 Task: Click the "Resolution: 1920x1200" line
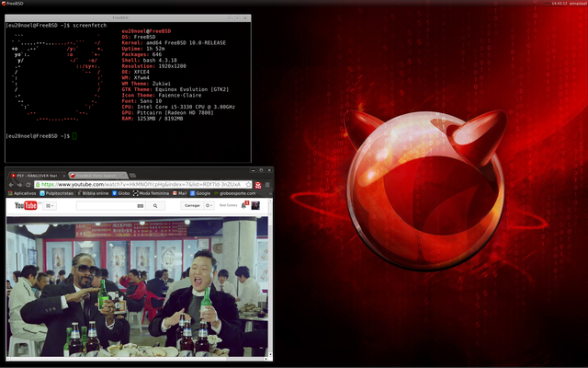[153, 66]
